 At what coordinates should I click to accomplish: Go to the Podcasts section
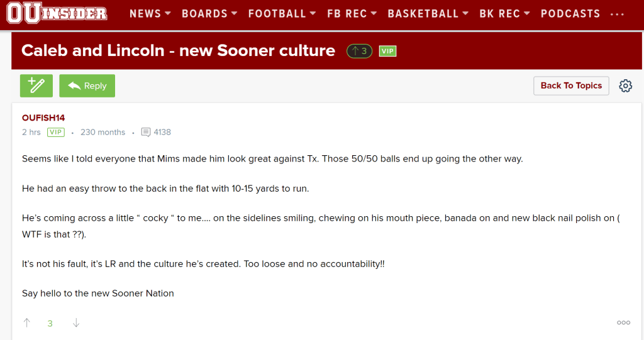coord(570,14)
